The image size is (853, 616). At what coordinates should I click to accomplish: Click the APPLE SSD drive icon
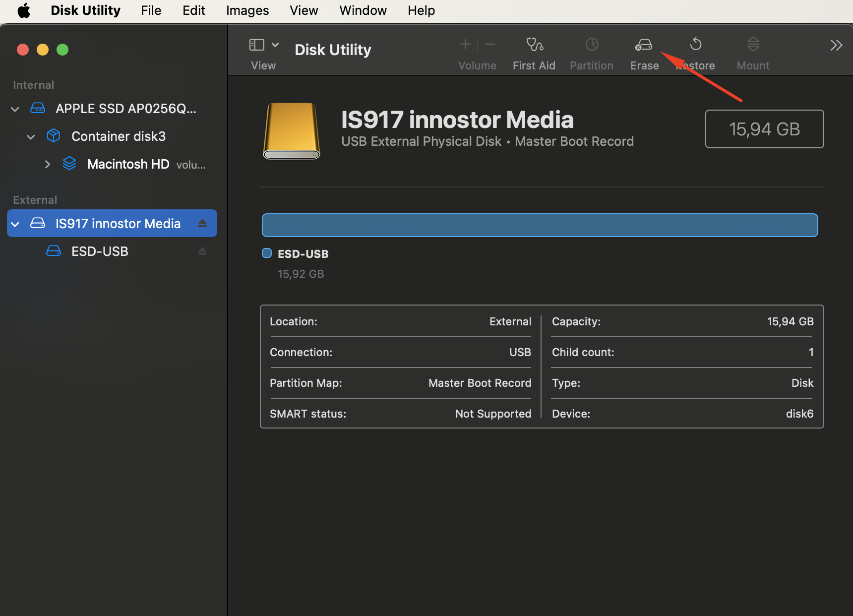(38, 108)
